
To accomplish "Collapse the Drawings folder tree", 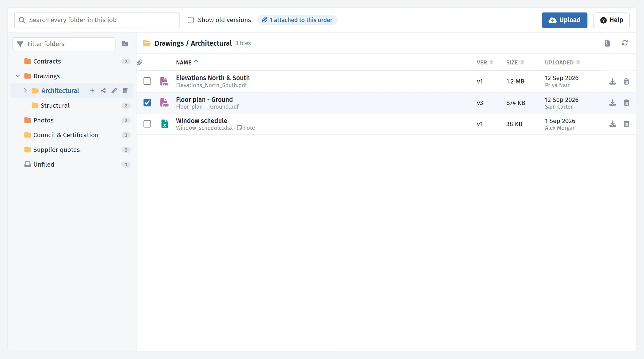I will (18, 76).
